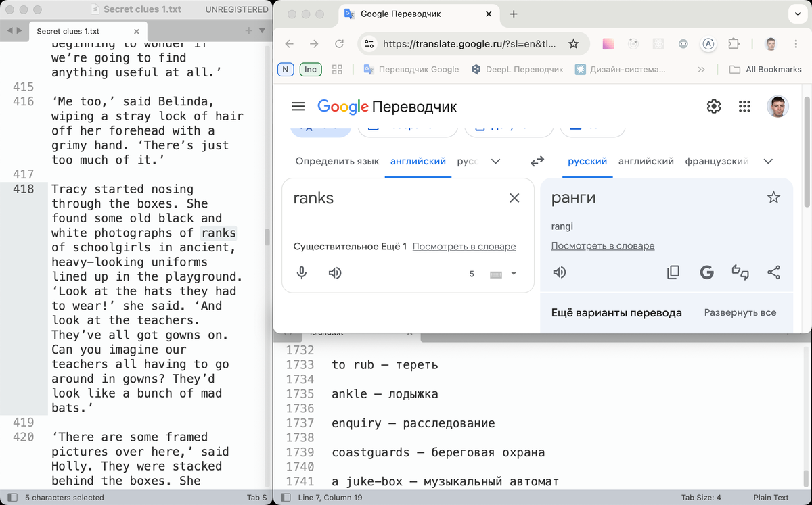Screen dimensions: 812x505
Task: Open the 'A' circle extension
Action: click(x=708, y=44)
